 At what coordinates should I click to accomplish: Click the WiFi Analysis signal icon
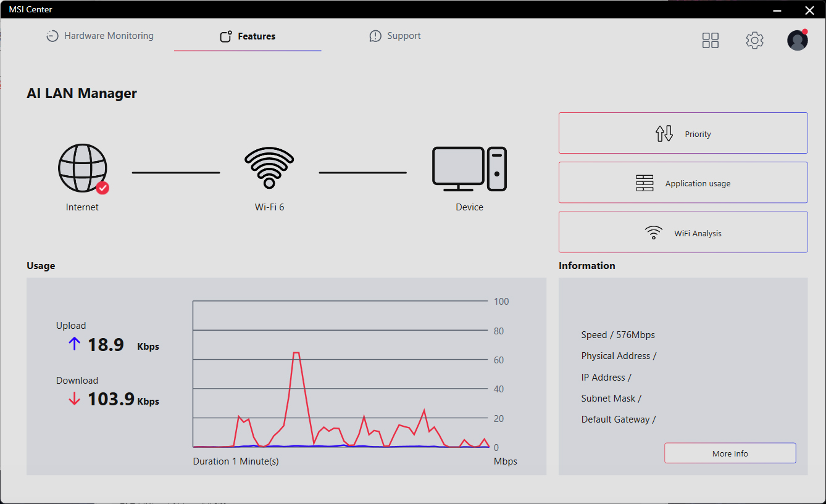pyautogui.click(x=654, y=233)
